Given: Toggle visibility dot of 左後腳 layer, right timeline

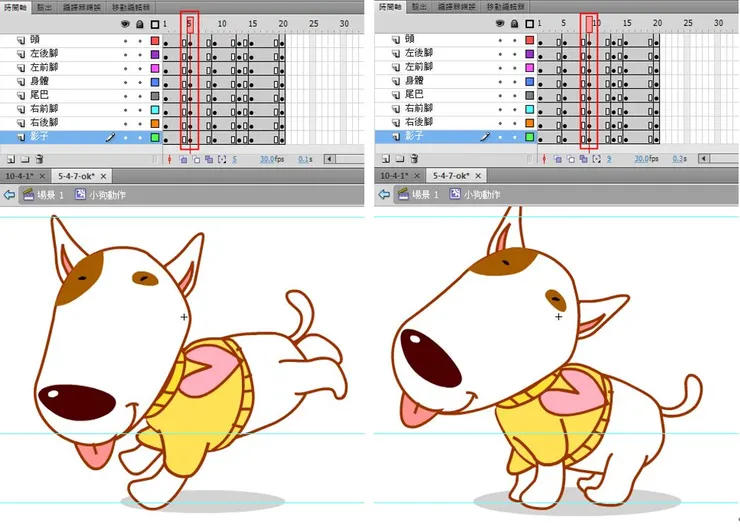Looking at the screenshot, I should click(500, 55).
